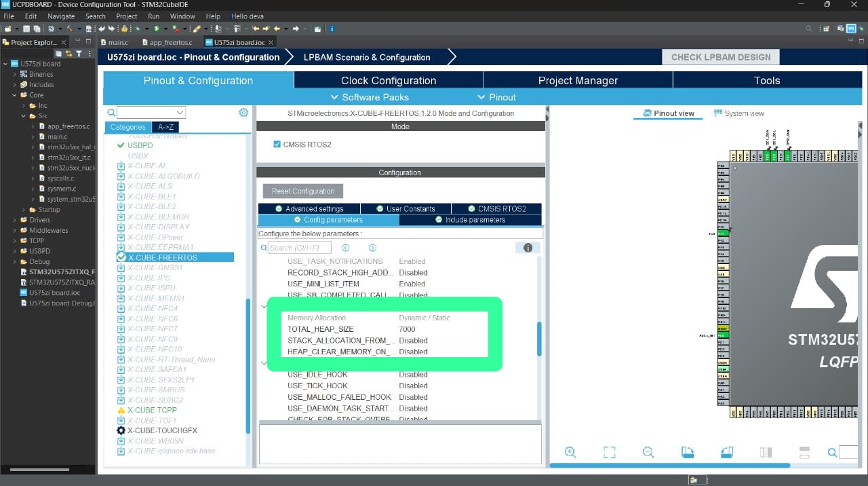Viewport: 868px width, 486px height.
Task: Open the parameter info icon in Config parameters
Action: pos(528,248)
